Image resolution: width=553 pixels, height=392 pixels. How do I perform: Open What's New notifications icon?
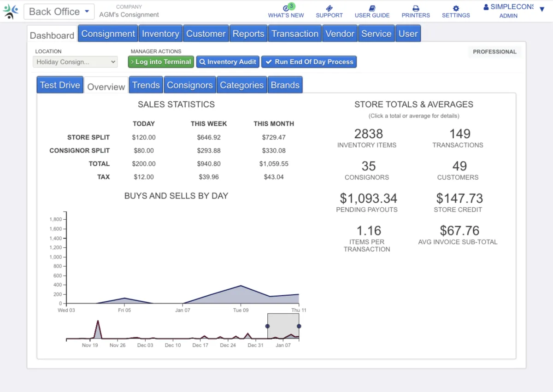[x=286, y=8]
